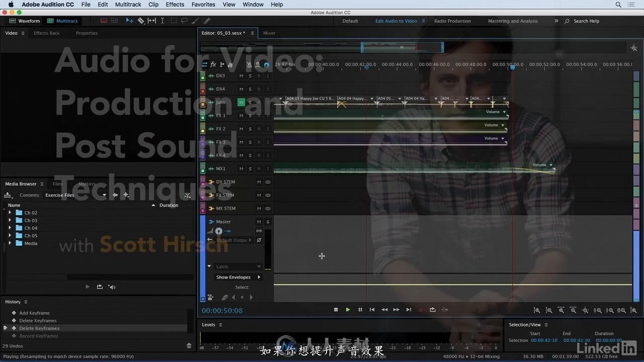Select the Slip tool
The width and height of the screenshot is (644, 362).
(151, 21)
